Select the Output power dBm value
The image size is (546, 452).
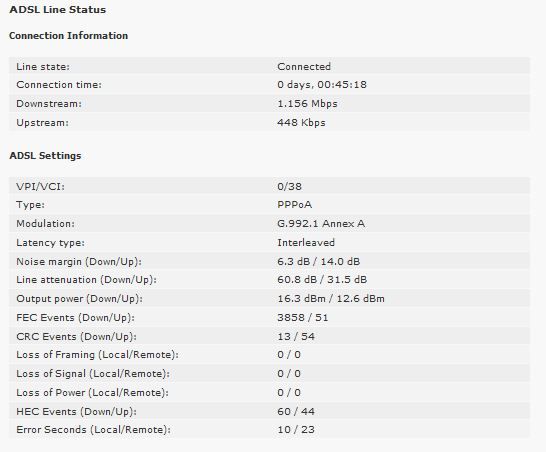pyautogui.click(x=331, y=299)
